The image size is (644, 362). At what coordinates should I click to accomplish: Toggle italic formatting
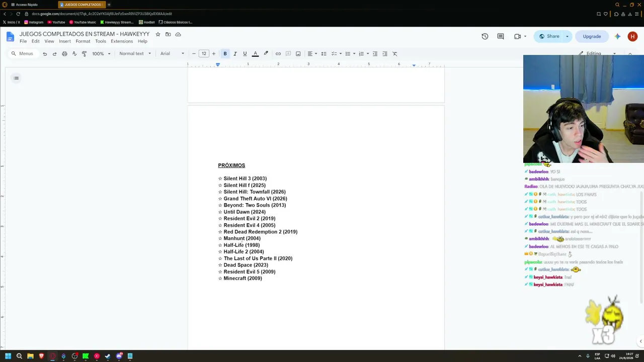(x=235, y=54)
